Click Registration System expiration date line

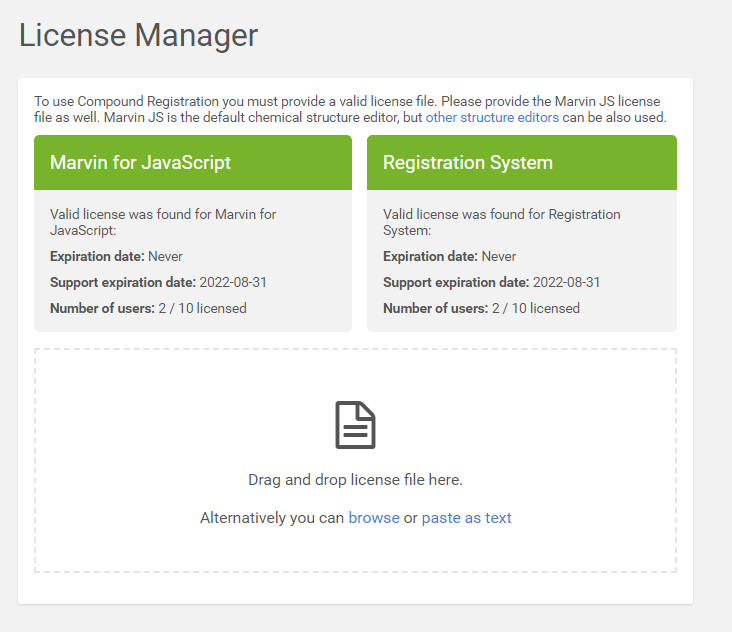[x=449, y=256]
